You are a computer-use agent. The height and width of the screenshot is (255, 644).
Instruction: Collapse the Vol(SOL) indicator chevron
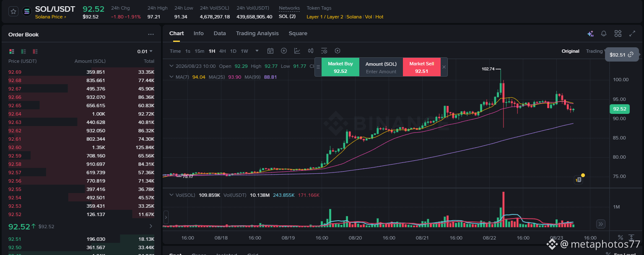pos(171,195)
